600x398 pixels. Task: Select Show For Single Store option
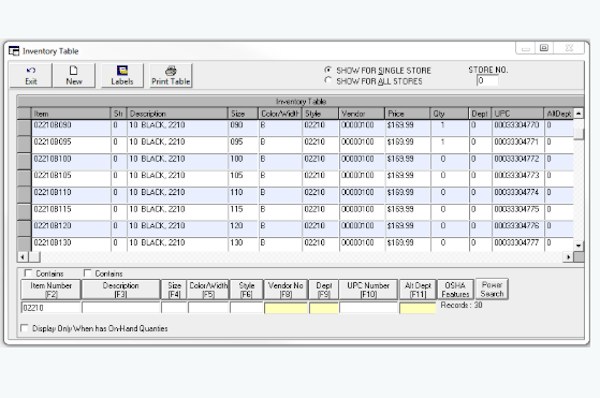click(x=328, y=70)
